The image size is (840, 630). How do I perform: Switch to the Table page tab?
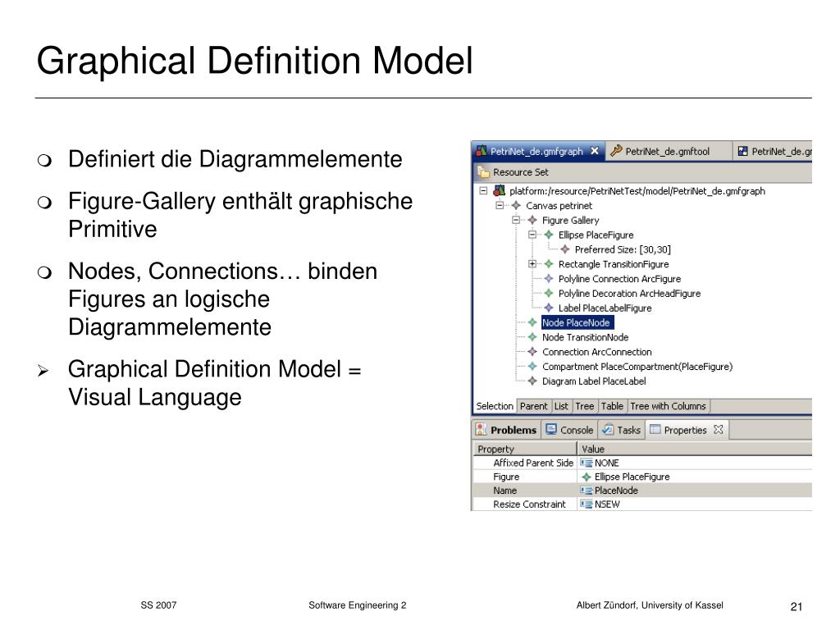pyautogui.click(x=612, y=406)
